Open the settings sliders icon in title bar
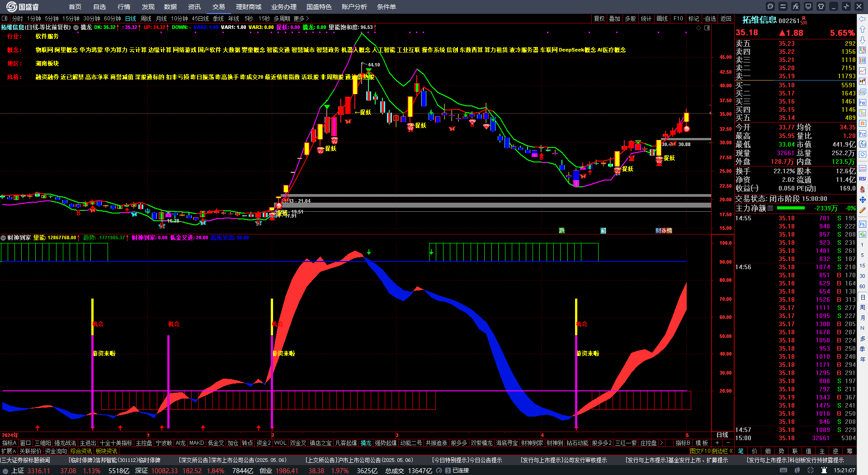This screenshot has height=475, width=868. (783, 6)
